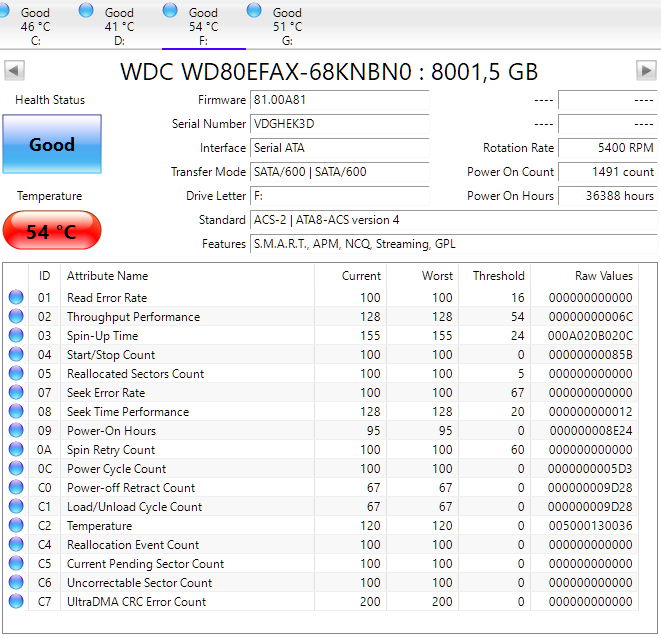Select the D: drive tab

pos(119,26)
